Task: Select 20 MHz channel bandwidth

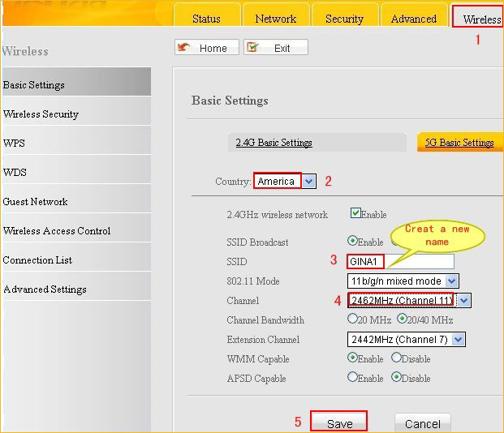Action: (352, 319)
